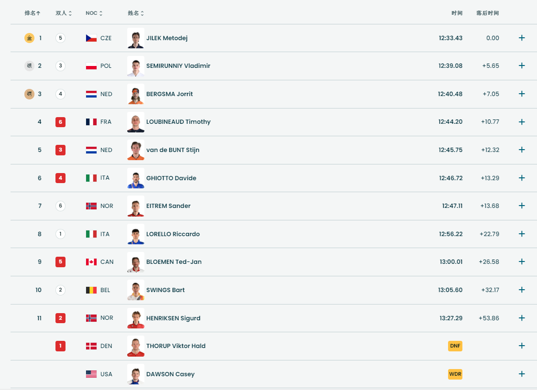Viewport: 537px width, 392px height.
Task: Click SWINGS Bart's athlete photo
Action: 136,290
